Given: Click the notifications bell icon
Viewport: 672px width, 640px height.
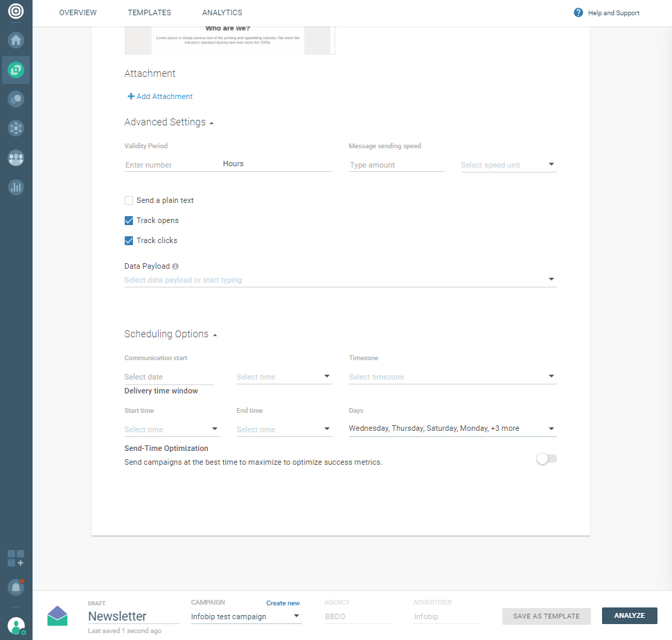Looking at the screenshot, I should (15, 587).
